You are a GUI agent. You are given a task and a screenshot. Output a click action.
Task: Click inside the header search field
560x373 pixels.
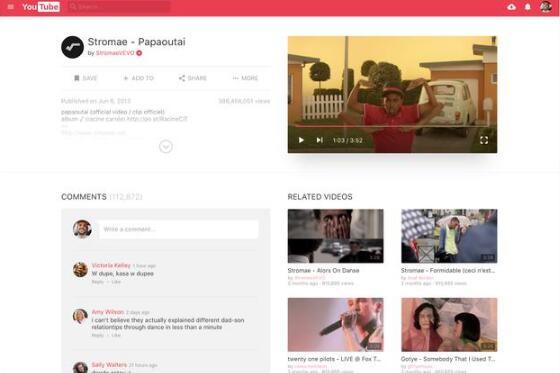[119, 7]
